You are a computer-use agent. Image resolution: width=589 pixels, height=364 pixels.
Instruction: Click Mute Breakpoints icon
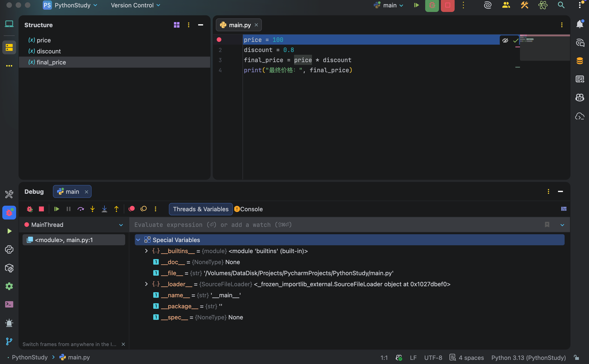tap(144, 209)
